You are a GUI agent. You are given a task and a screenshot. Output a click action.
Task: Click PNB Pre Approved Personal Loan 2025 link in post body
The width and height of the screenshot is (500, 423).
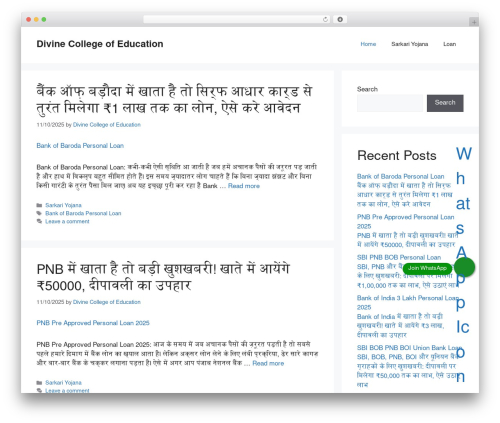point(93,323)
